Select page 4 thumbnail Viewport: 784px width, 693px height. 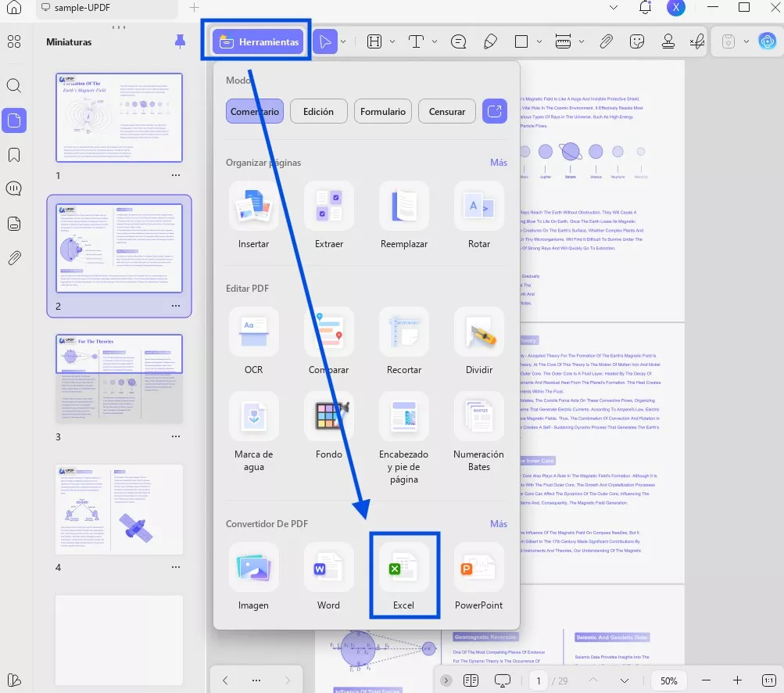click(119, 509)
